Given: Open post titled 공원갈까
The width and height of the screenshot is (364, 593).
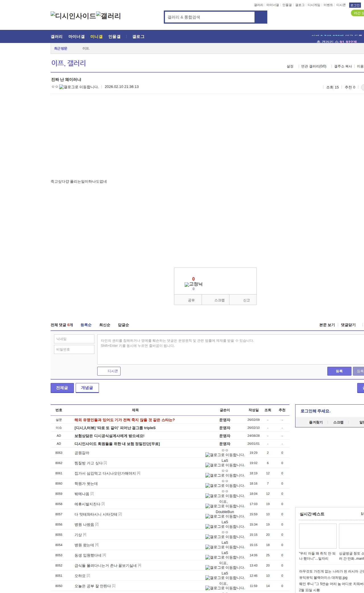Looking at the screenshot, I should click(82, 453).
